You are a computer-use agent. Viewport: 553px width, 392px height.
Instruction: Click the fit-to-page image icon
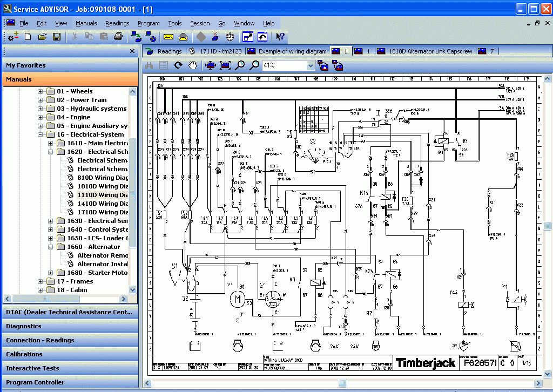point(225,65)
